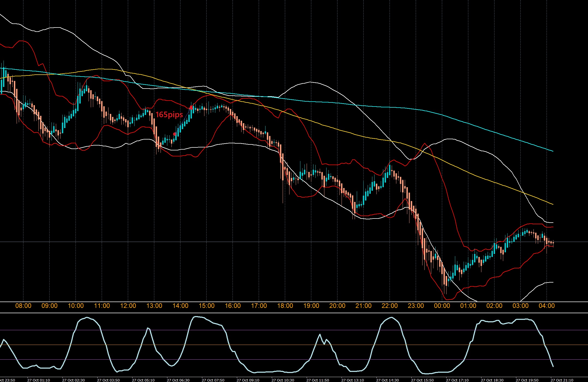Select the red dot marker below 165pips
588x382 pixels.
(x=174, y=134)
